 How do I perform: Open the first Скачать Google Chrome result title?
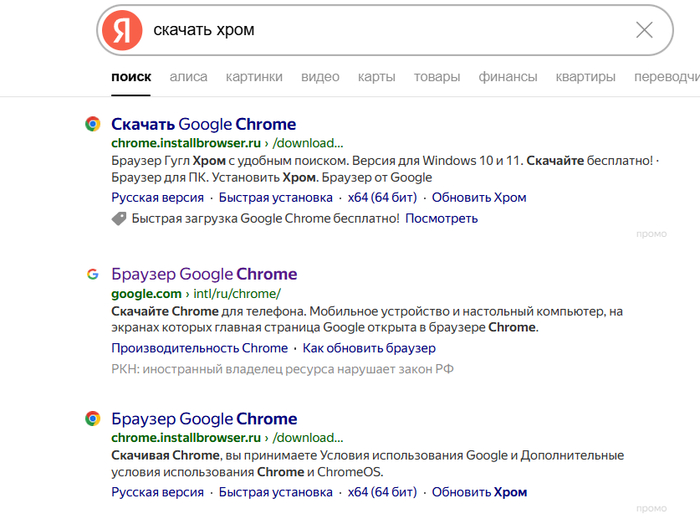click(204, 125)
